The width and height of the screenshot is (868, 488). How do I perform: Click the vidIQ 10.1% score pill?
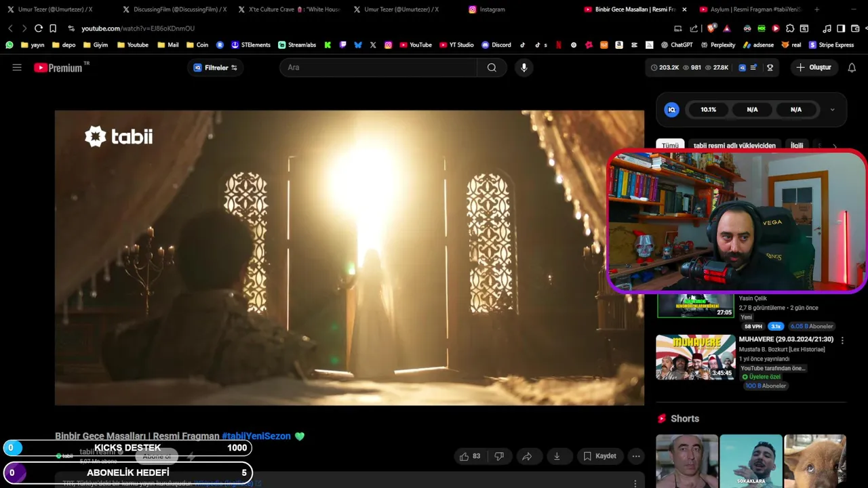point(708,110)
